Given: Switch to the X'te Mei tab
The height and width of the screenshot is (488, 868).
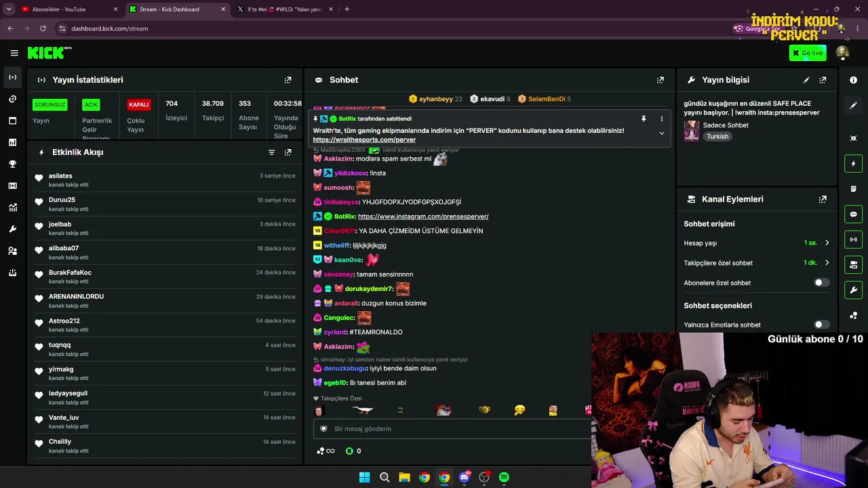Looking at the screenshot, I should pyautogui.click(x=285, y=9).
